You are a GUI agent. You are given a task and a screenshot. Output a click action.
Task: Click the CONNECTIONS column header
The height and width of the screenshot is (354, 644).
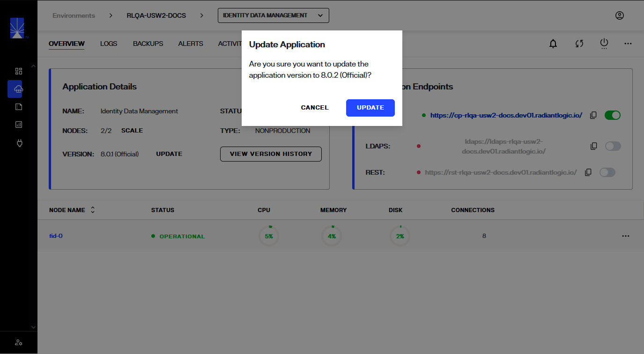pos(473,210)
